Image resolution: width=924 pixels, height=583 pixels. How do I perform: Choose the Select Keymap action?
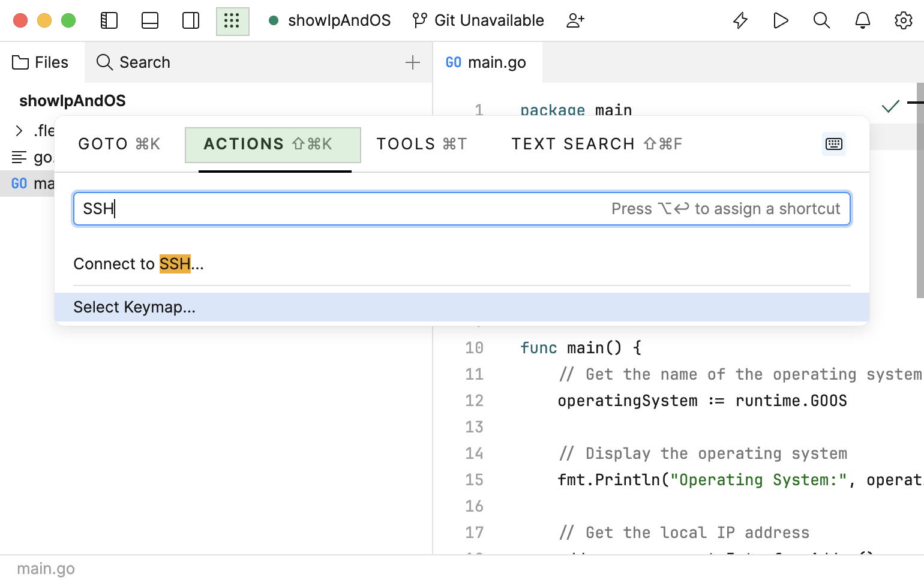[134, 306]
